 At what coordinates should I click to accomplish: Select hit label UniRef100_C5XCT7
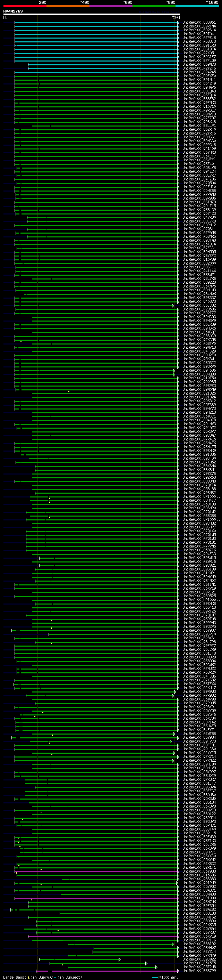pos(199,156)
